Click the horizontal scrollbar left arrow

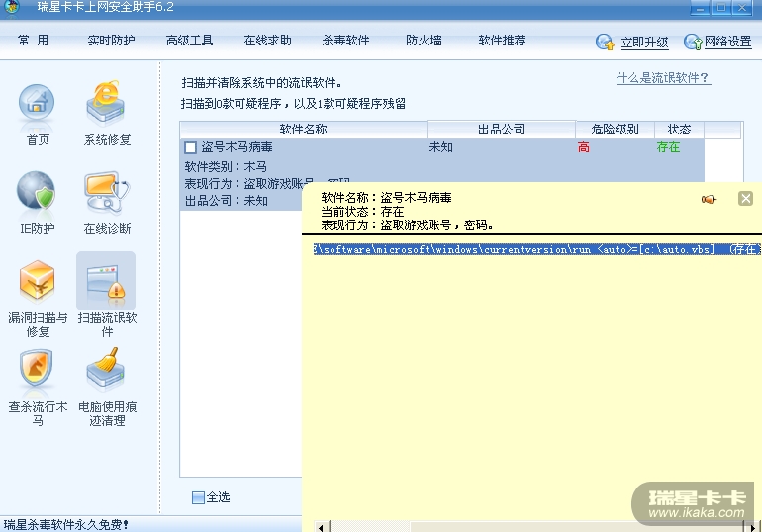[322, 527]
